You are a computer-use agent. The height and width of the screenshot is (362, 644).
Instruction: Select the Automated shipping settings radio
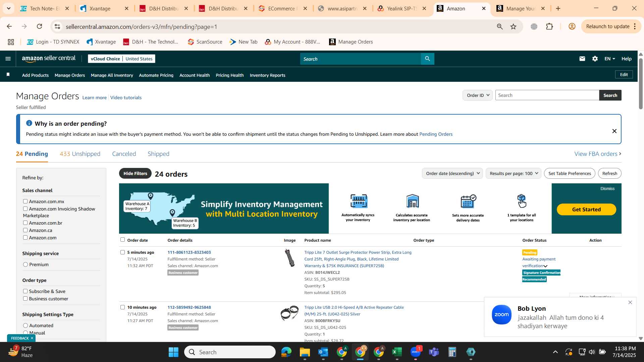25,325
